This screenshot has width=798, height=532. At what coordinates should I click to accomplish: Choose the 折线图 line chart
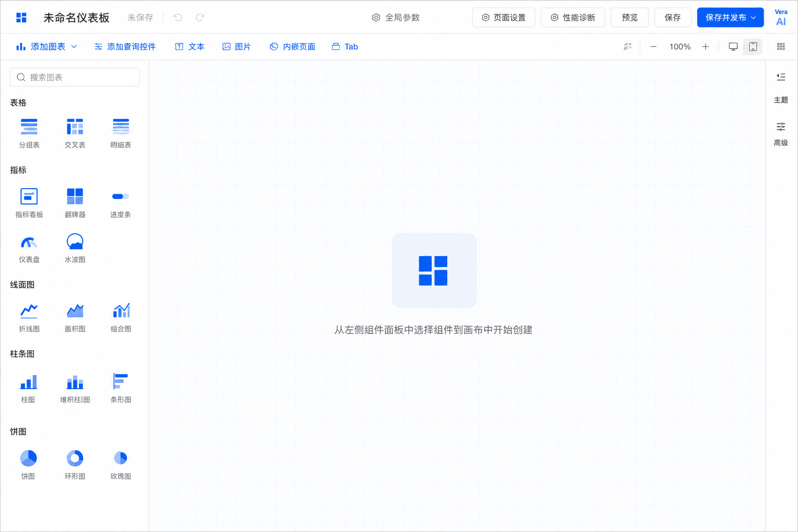[29, 317]
